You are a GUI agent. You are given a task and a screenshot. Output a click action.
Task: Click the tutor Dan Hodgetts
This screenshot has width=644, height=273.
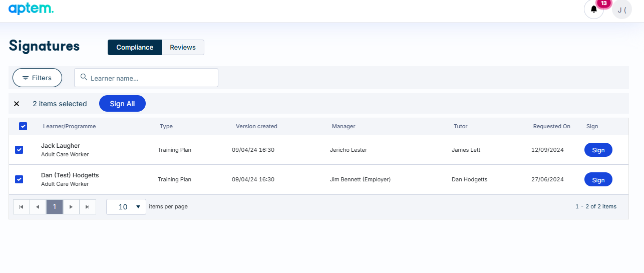(469, 179)
